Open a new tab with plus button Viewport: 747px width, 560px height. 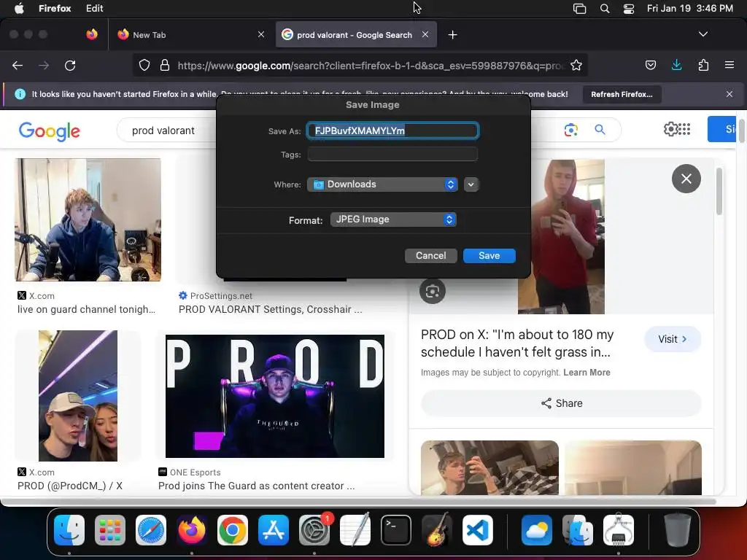tap(452, 35)
